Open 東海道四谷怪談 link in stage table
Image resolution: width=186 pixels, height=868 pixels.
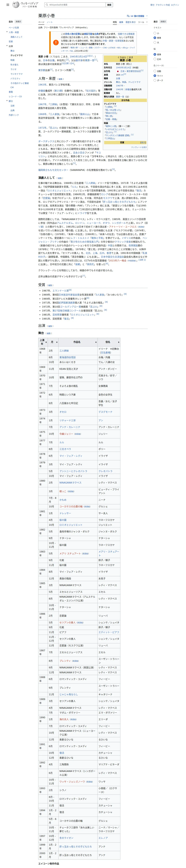(68, 357)
